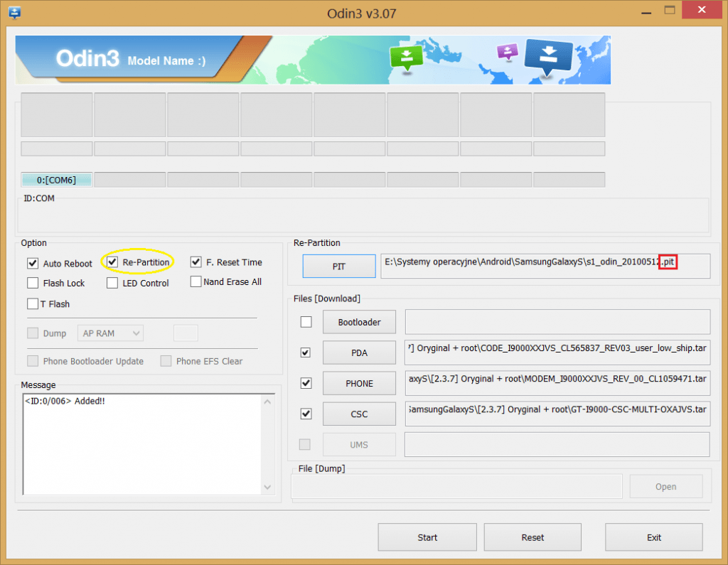
Task: Click the purple download bubble icon in banner
Action: tap(507, 52)
